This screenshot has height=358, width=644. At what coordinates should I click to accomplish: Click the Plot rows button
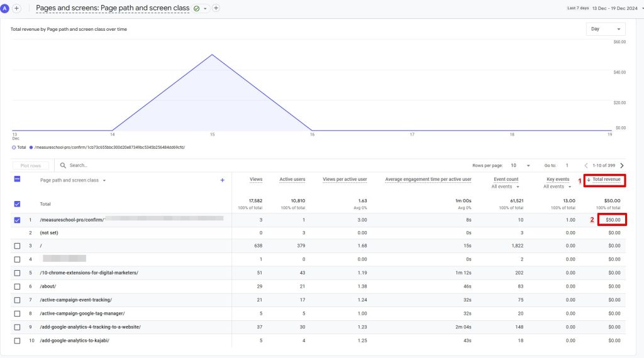point(31,166)
